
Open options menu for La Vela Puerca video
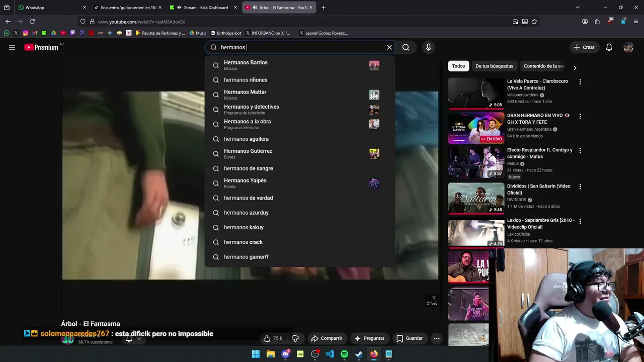(580, 82)
